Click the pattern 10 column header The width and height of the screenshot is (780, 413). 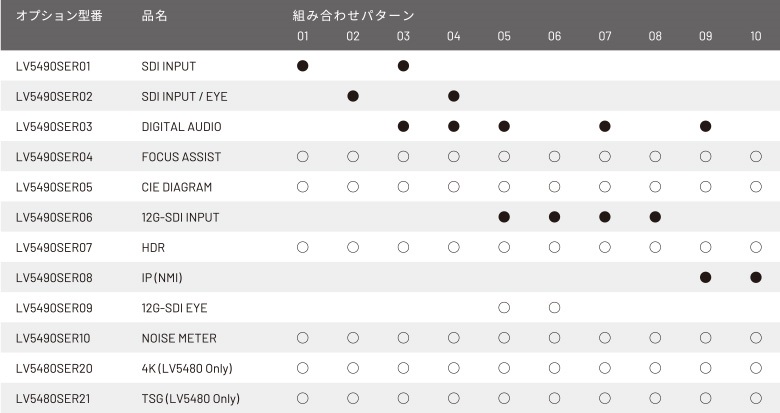pos(756,36)
